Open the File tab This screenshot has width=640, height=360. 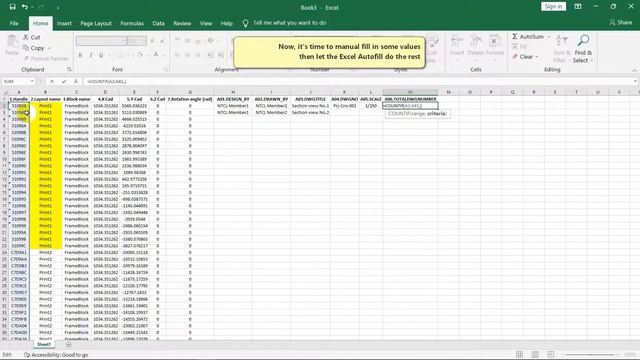point(14,23)
